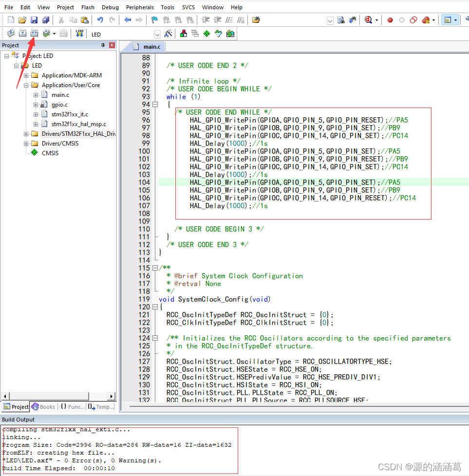The width and height of the screenshot is (469, 476).
Task: Click the Copy icon
Action: [x=73, y=20]
